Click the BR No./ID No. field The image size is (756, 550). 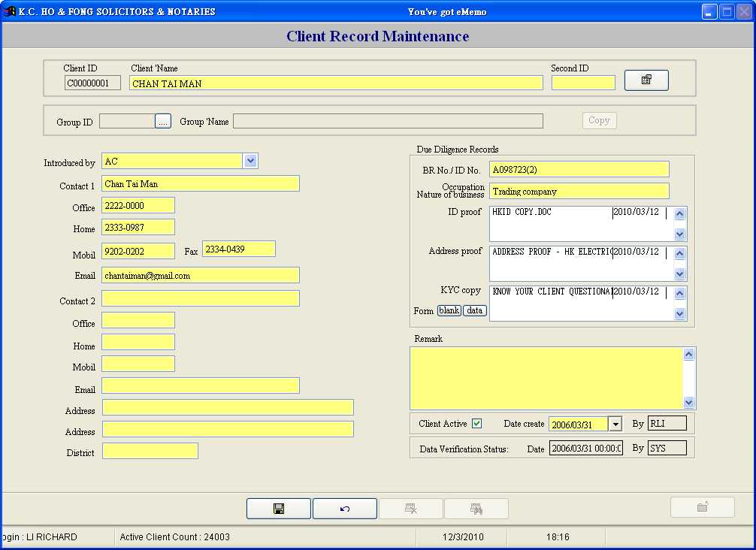(x=579, y=170)
